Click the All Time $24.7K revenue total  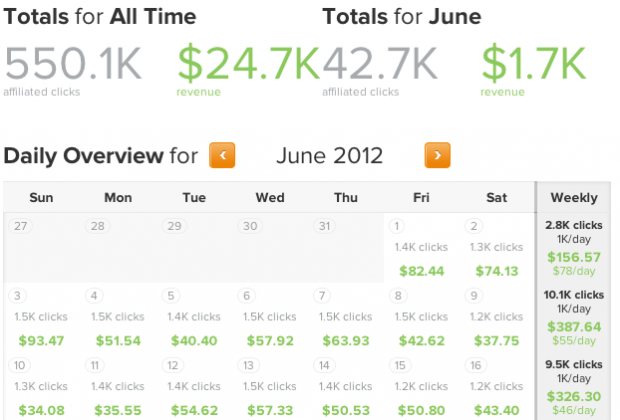point(247,65)
